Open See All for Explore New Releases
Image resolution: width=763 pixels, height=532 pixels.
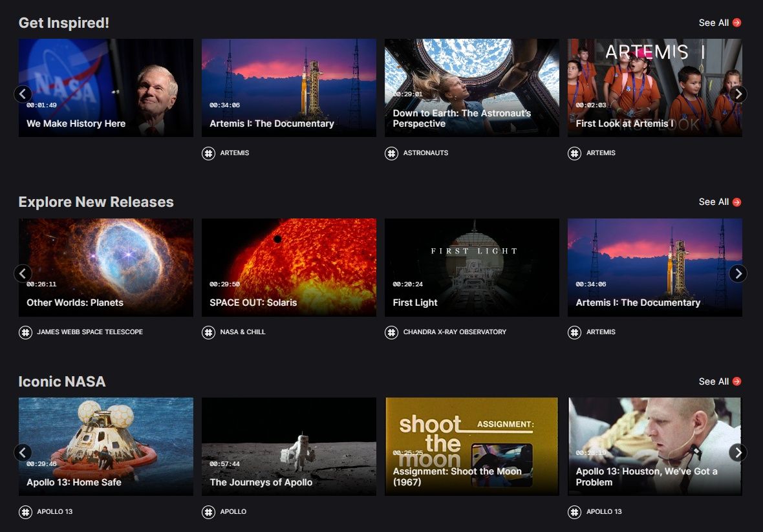tap(720, 202)
